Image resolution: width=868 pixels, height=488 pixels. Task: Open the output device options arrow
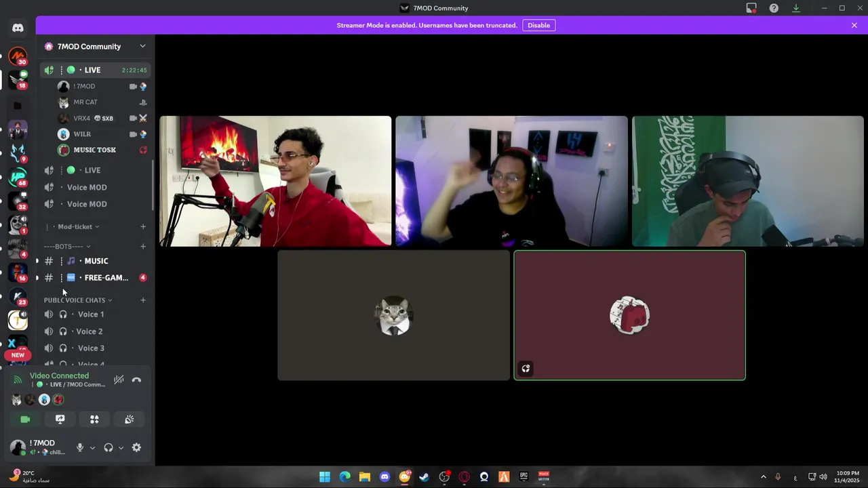pyautogui.click(x=121, y=447)
